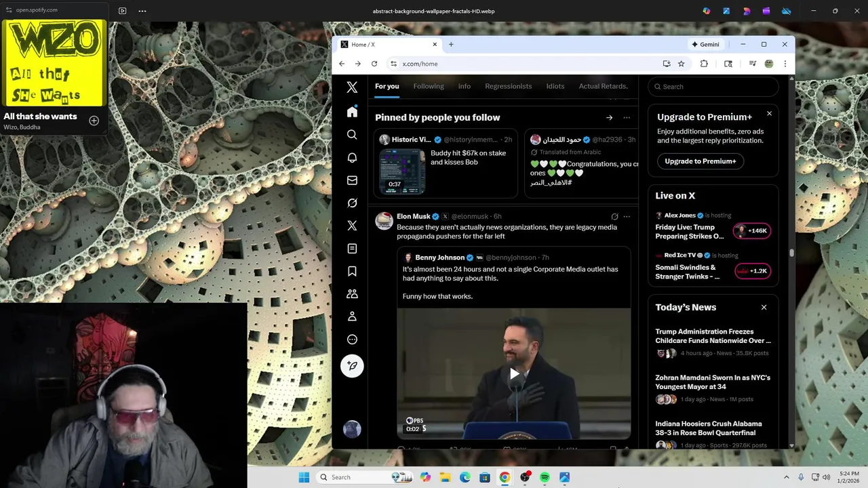Open File Explorer from taskbar

pos(445,477)
